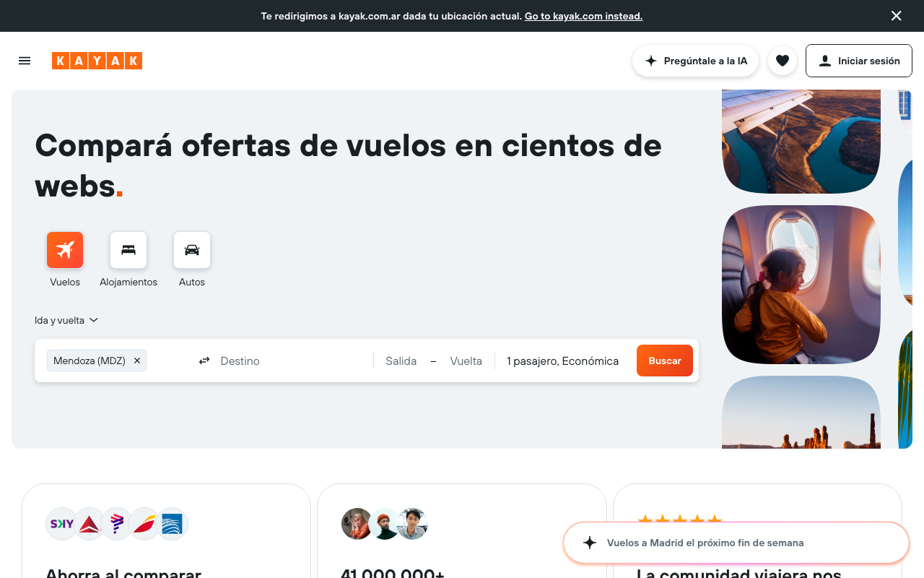The height and width of the screenshot is (578, 924).
Task: Swap origin and destination with arrows icon
Action: tap(204, 361)
